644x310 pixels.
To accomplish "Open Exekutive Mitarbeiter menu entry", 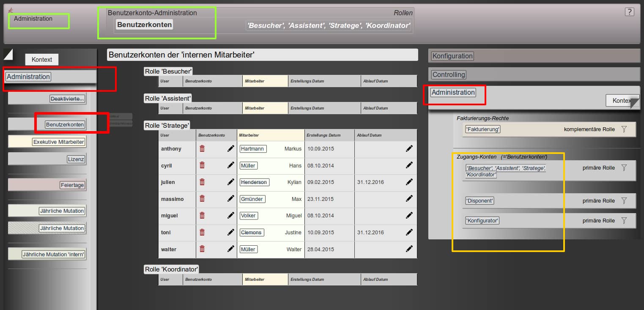I will pos(59,142).
